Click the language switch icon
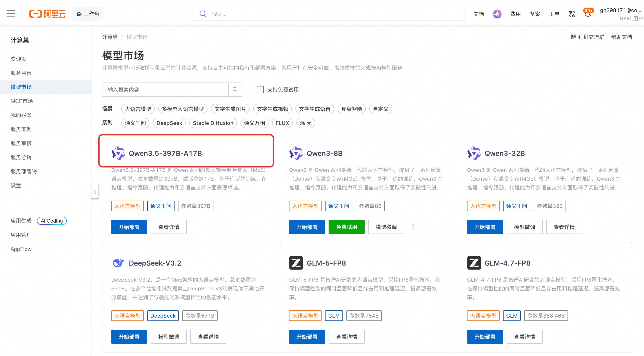 click(x=571, y=14)
